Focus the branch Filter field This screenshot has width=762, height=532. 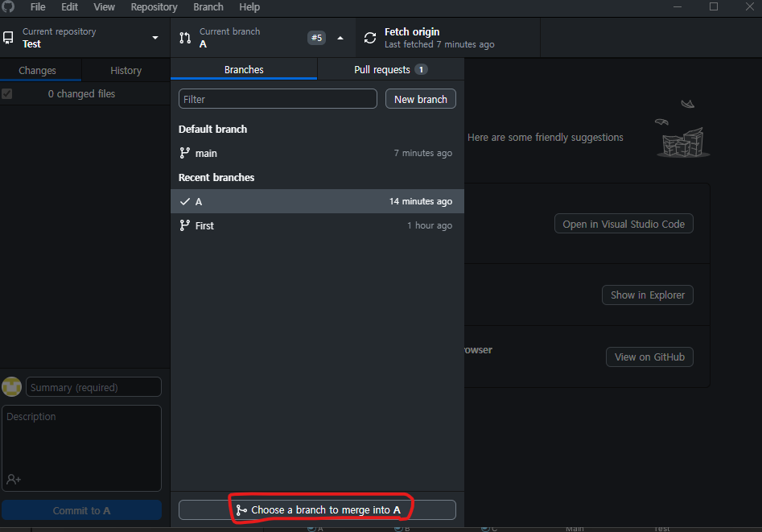tap(278, 99)
